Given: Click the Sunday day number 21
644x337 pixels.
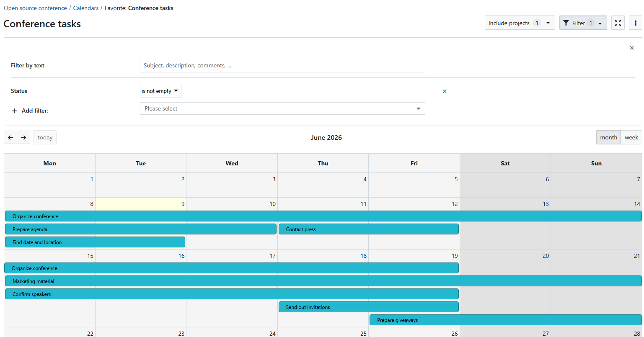Looking at the screenshot, I should pos(637,256).
